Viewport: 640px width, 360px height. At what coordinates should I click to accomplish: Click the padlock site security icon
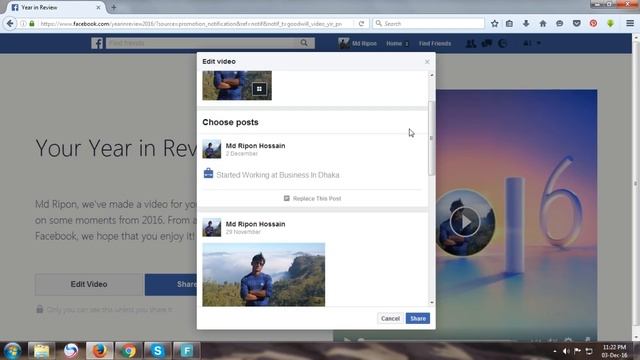32,24
